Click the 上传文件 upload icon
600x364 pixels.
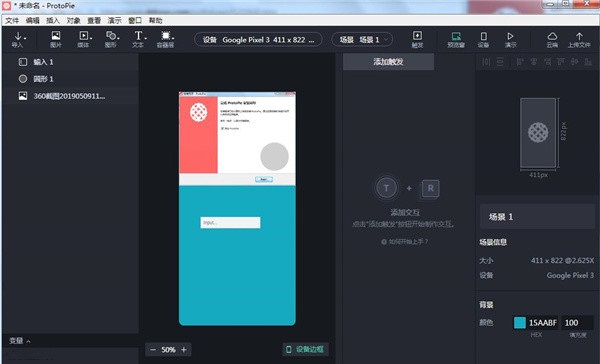click(579, 39)
